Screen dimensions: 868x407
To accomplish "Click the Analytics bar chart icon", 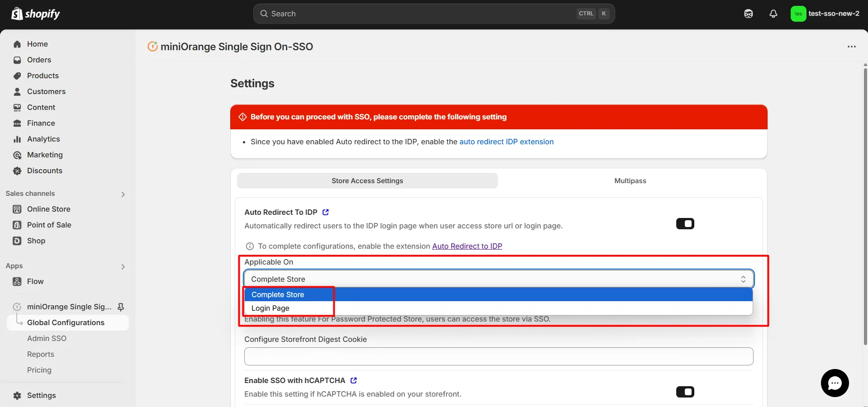I will (17, 139).
